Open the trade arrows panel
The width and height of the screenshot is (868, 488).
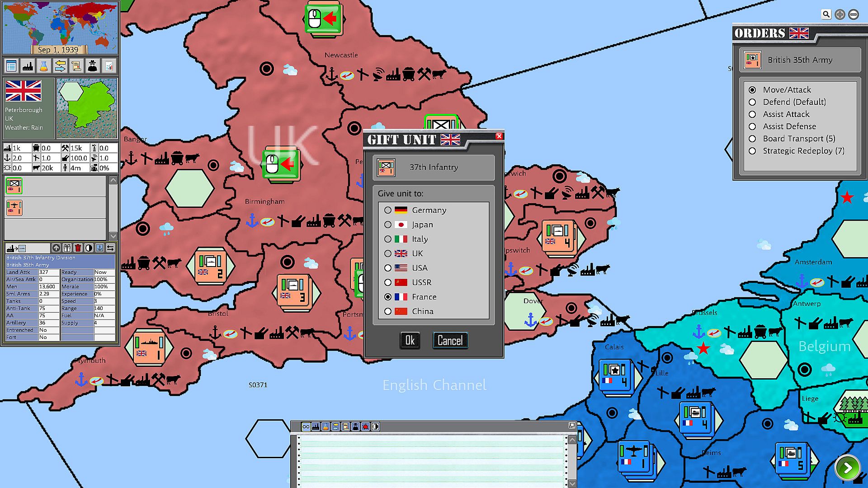(x=60, y=66)
